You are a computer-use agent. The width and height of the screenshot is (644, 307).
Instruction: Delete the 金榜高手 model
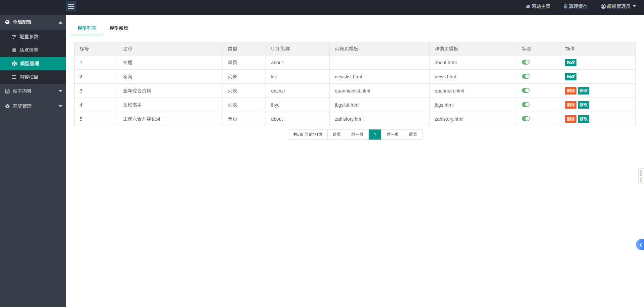pyautogui.click(x=570, y=105)
